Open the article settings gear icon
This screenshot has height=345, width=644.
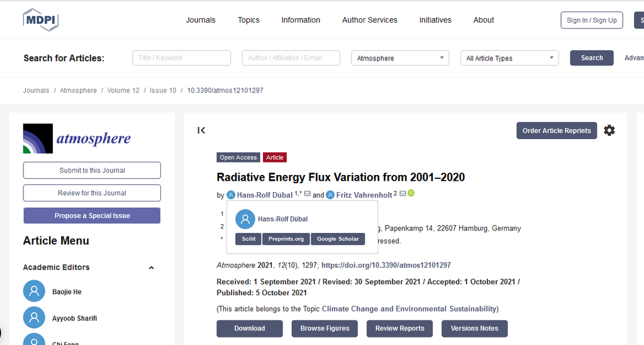coord(609,130)
